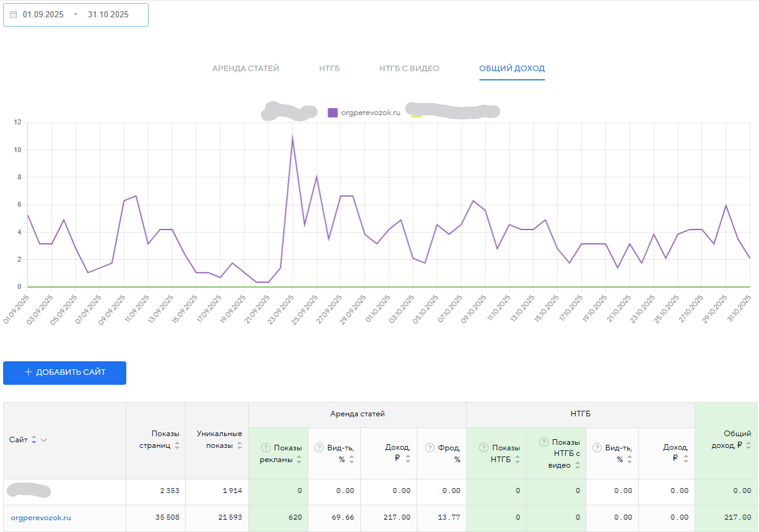Sort by Сайт column using sort arrows
759x532 pixels.
tap(34, 440)
